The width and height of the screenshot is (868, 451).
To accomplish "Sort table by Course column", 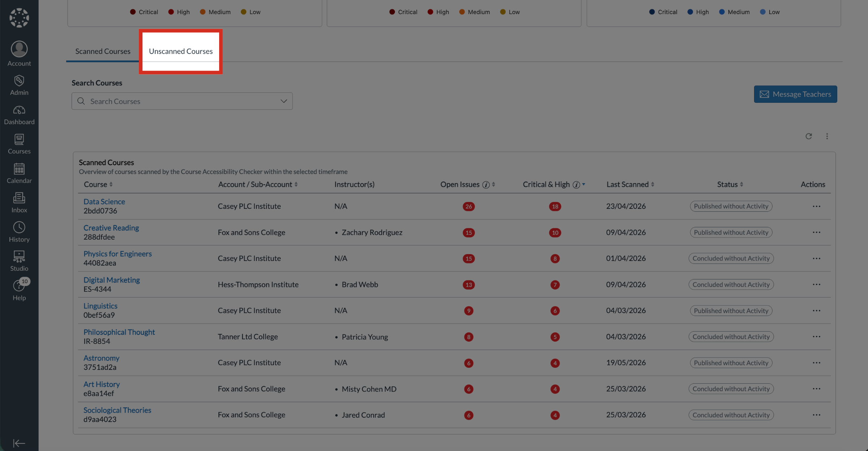I will click(98, 184).
